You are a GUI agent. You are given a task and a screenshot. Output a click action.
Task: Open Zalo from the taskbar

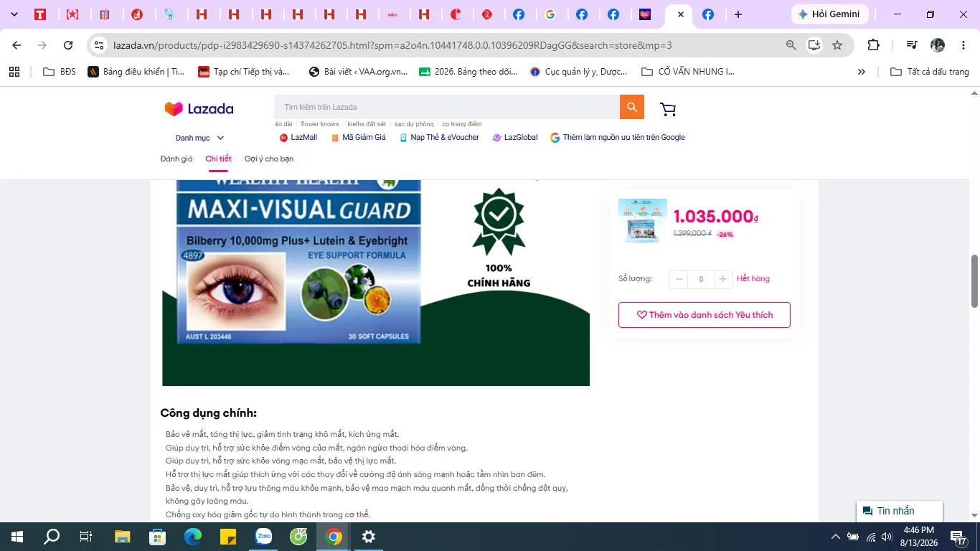click(264, 537)
